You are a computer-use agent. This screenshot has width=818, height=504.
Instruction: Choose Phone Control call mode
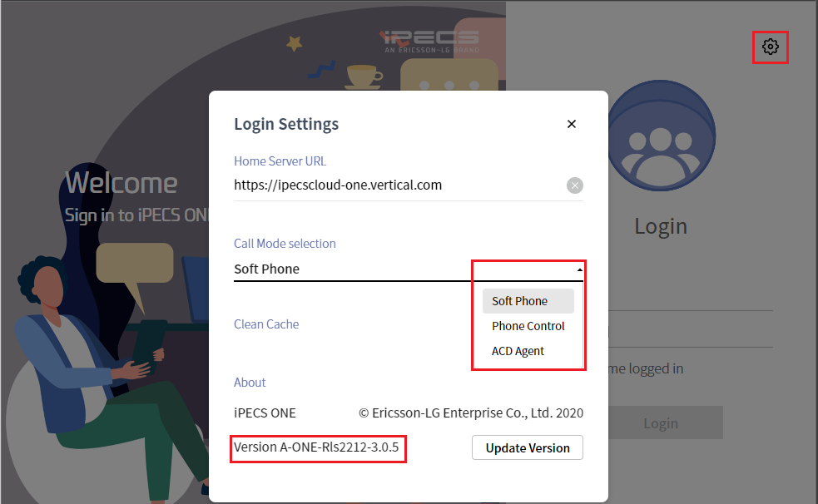coord(528,326)
